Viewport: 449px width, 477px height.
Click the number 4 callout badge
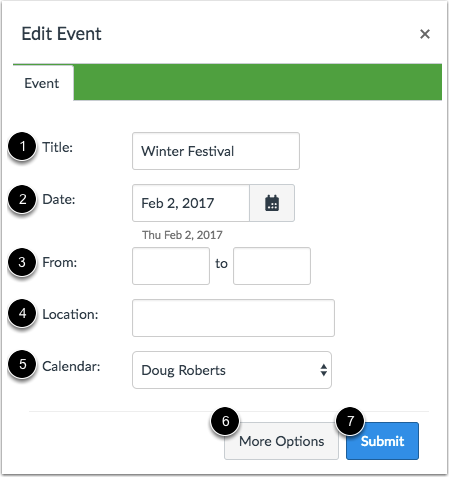click(22, 313)
